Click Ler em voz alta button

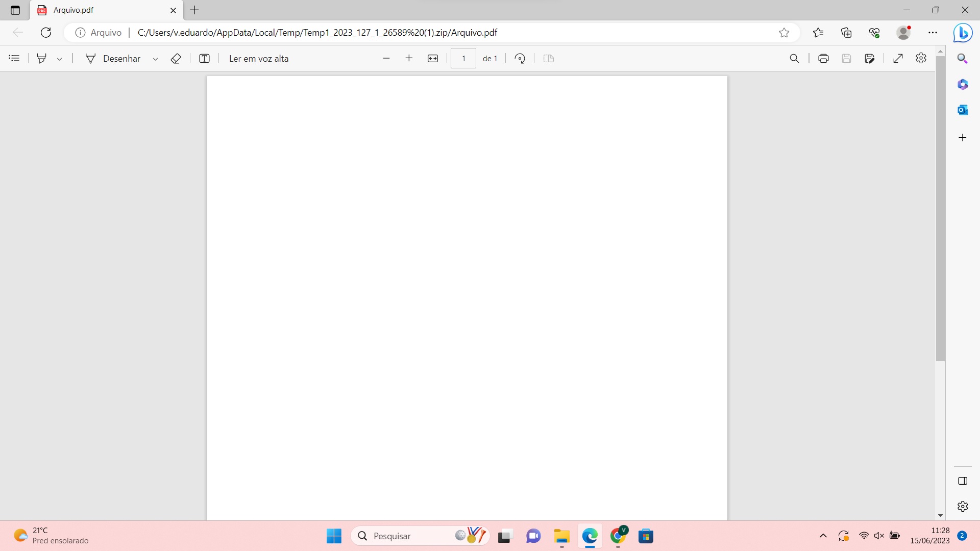click(x=259, y=58)
